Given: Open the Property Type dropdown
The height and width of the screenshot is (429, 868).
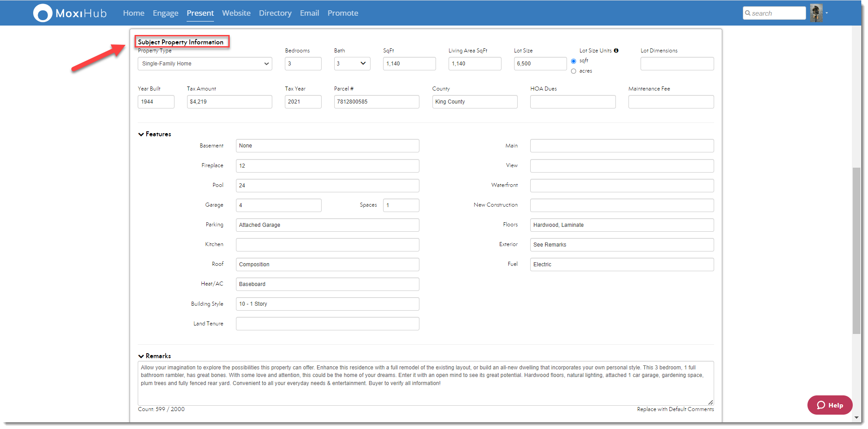Looking at the screenshot, I should click(x=205, y=64).
